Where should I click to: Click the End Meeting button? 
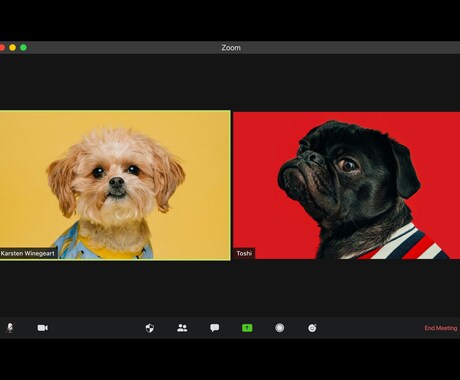pyautogui.click(x=441, y=328)
